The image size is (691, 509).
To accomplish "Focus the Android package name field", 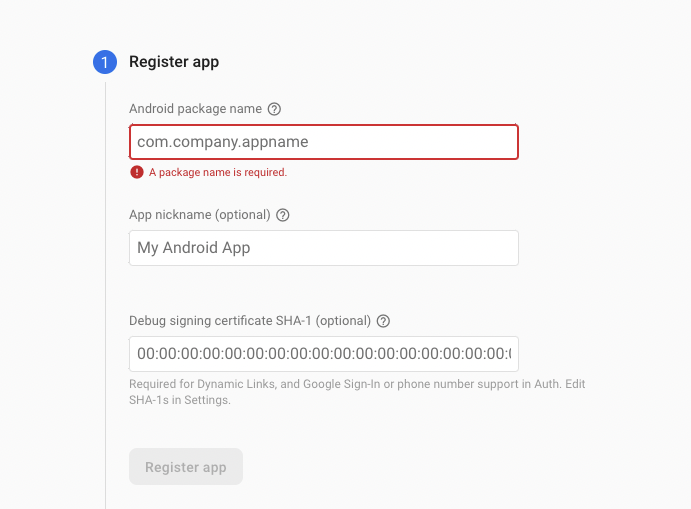I will click(x=324, y=142).
